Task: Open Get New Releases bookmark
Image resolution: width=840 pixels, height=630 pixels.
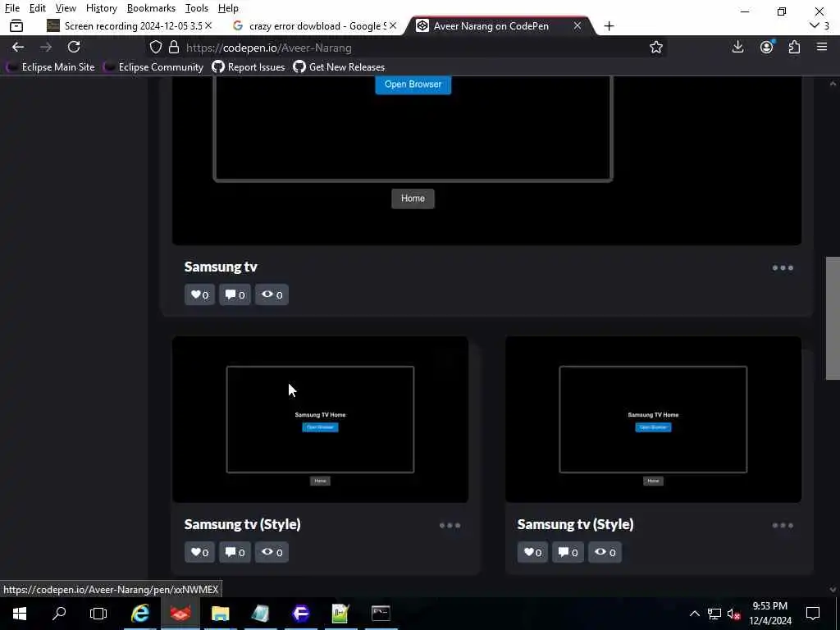Action: tap(339, 67)
